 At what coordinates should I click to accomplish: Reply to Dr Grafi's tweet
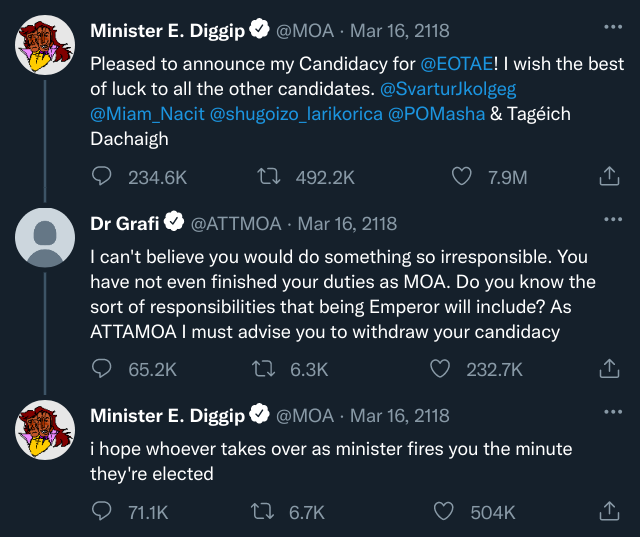pyautogui.click(x=102, y=369)
